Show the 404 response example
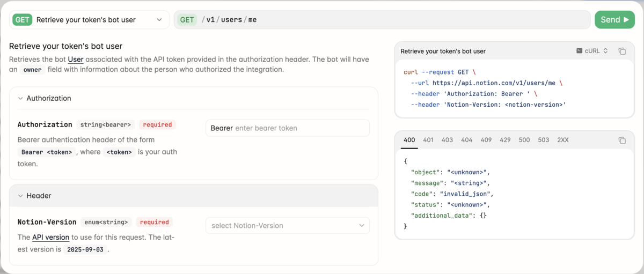The height and width of the screenshot is (274, 644). coord(467,140)
